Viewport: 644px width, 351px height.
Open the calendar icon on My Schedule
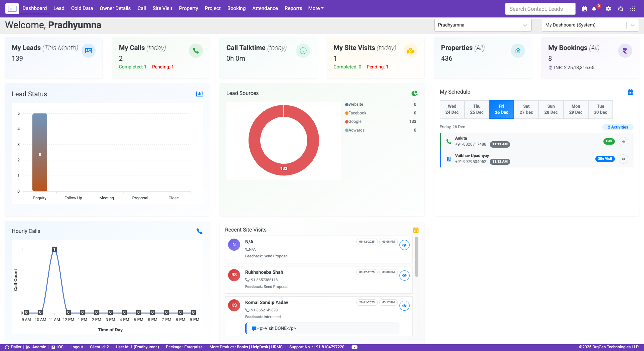[631, 92]
